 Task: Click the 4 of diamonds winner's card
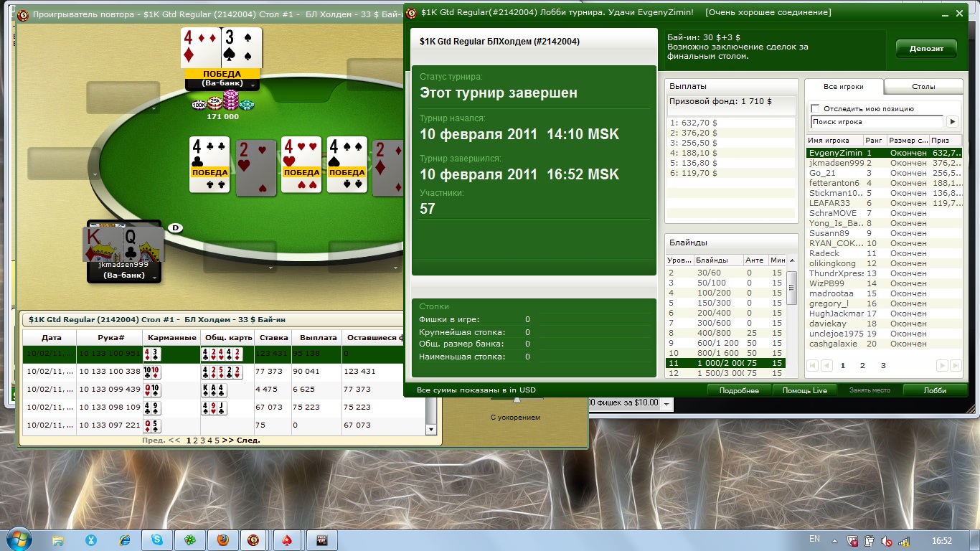[x=200, y=48]
